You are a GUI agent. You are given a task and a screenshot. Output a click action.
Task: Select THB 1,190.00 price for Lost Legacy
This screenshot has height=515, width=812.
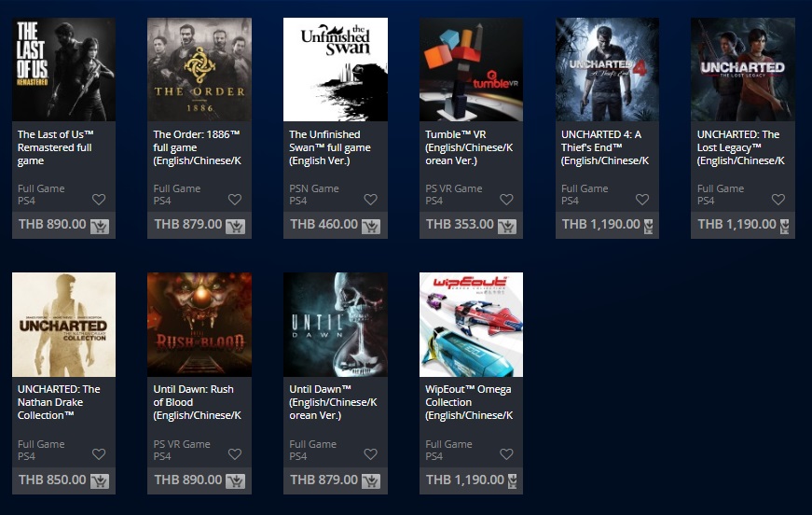click(x=736, y=224)
